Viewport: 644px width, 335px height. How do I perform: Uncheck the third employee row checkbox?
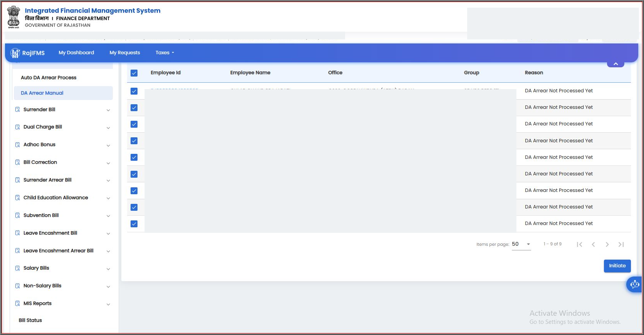[134, 124]
